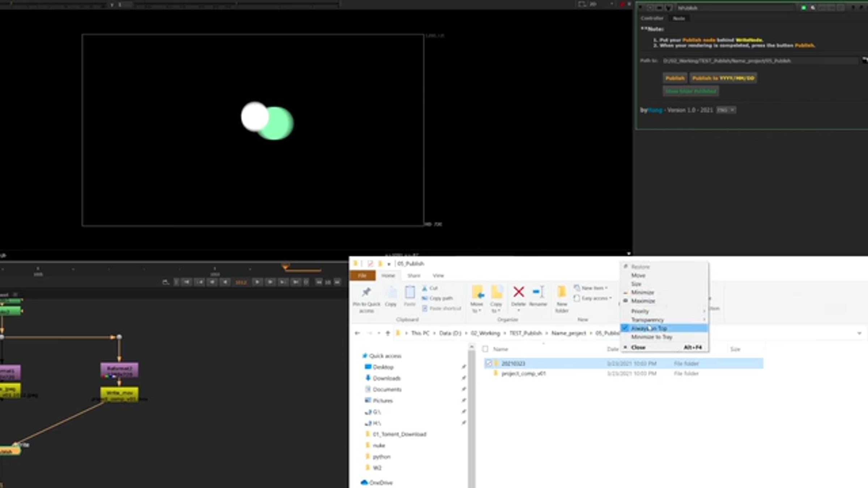
Task: Untick the checkbox of folder 20210323
Action: pos(489,363)
